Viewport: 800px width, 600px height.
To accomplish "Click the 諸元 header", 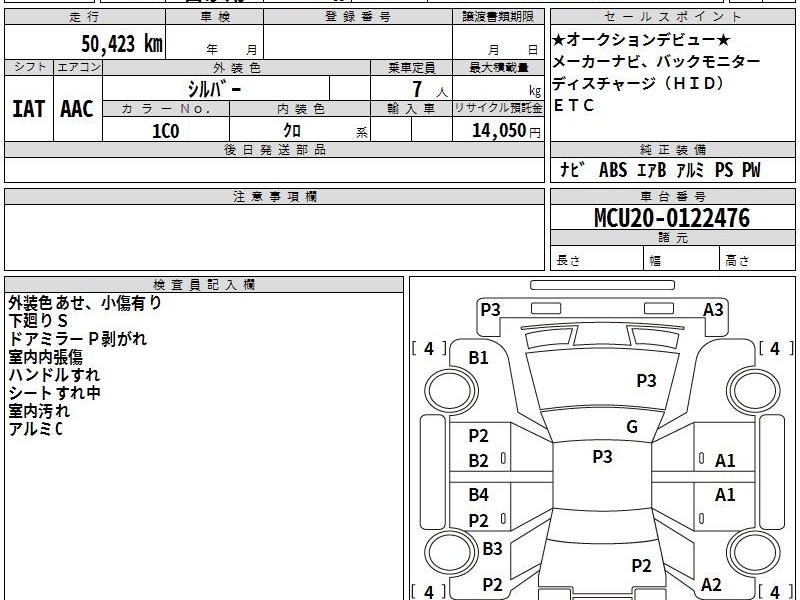I will (672, 238).
